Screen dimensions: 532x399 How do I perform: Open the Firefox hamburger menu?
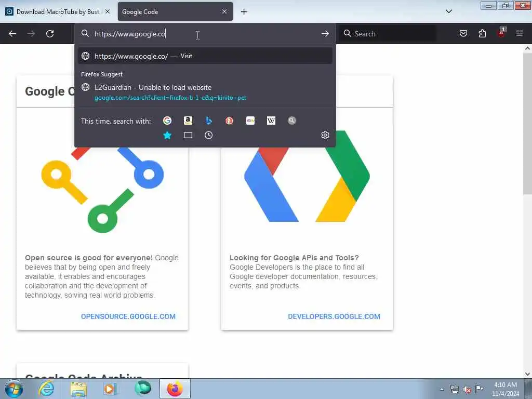pyautogui.click(x=520, y=33)
